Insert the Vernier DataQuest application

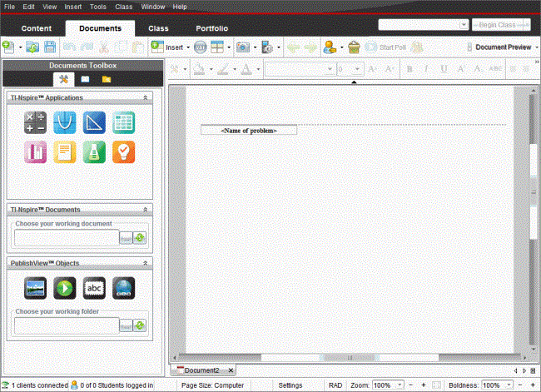tap(94, 152)
